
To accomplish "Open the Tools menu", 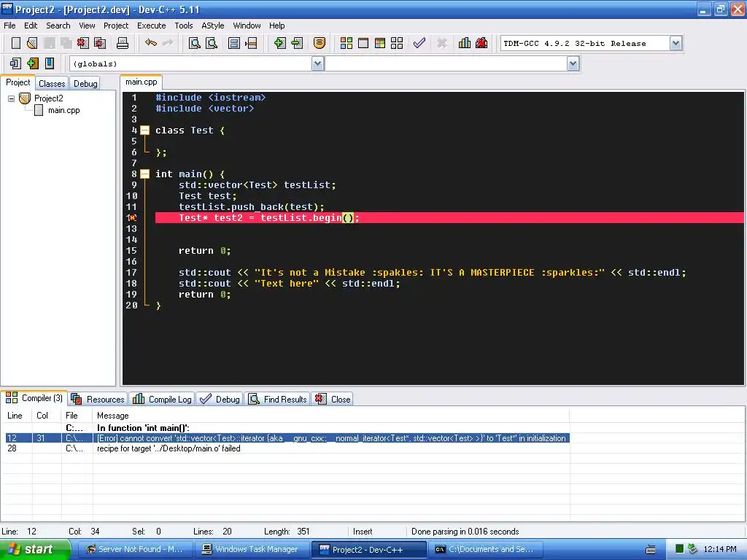I will click(183, 26).
